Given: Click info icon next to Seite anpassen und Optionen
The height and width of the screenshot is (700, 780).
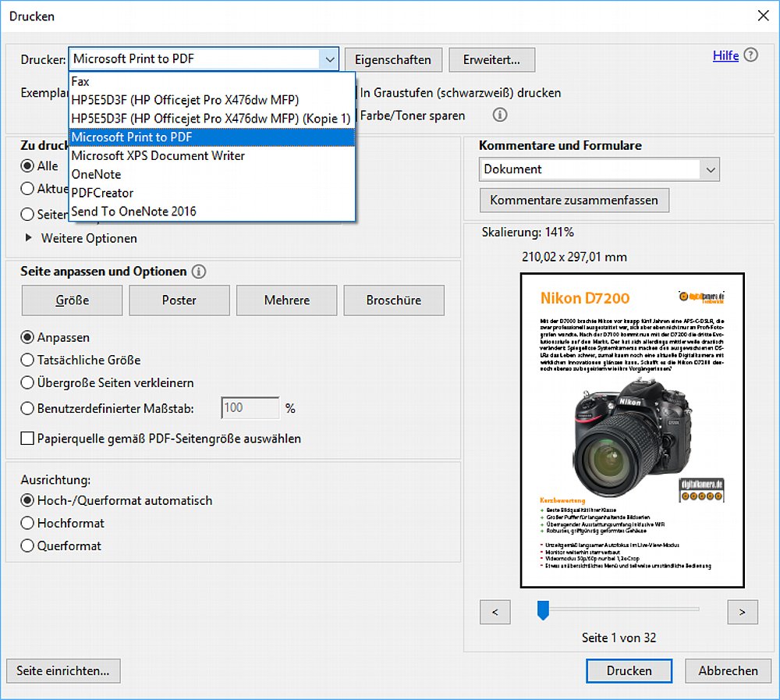Looking at the screenshot, I should pyautogui.click(x=199, y=272).
